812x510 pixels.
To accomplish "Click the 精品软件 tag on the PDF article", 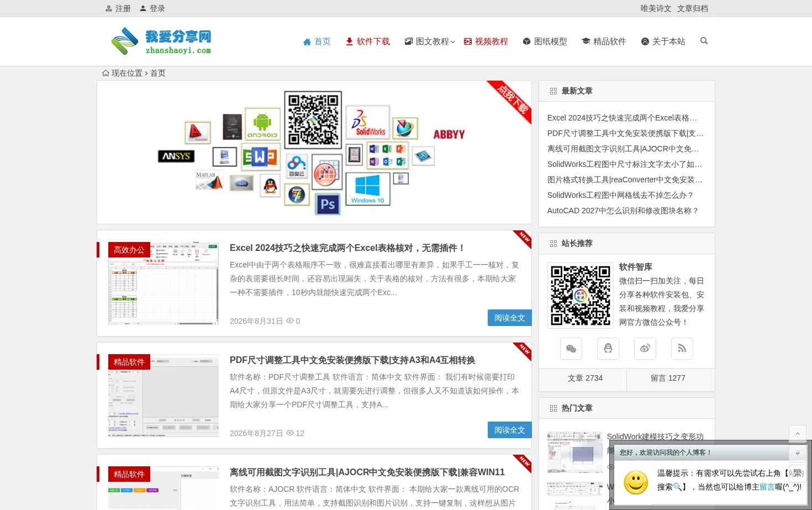I will 129,362.
